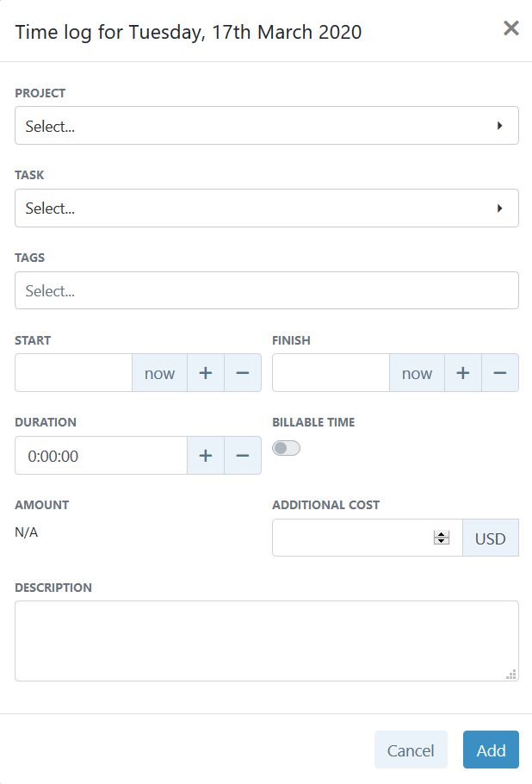Close the time log dialog with X

point(511,28)
